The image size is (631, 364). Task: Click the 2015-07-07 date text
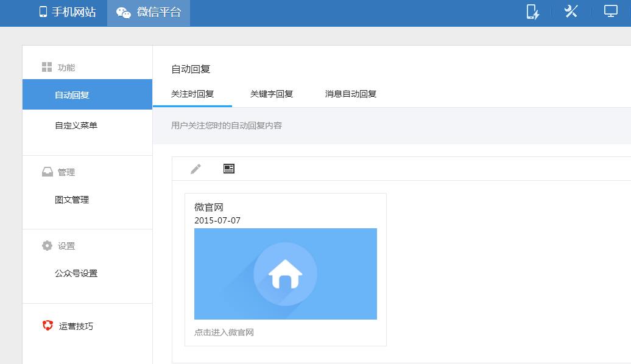click(217, 220)
